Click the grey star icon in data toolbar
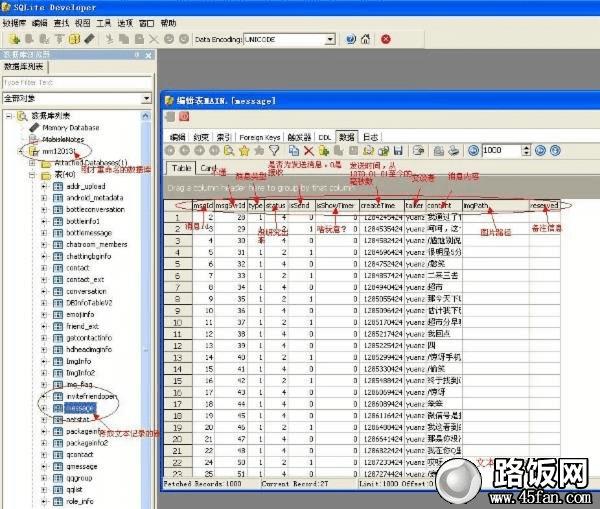This screenshot has height=509, width=600. tap(259, 151)
